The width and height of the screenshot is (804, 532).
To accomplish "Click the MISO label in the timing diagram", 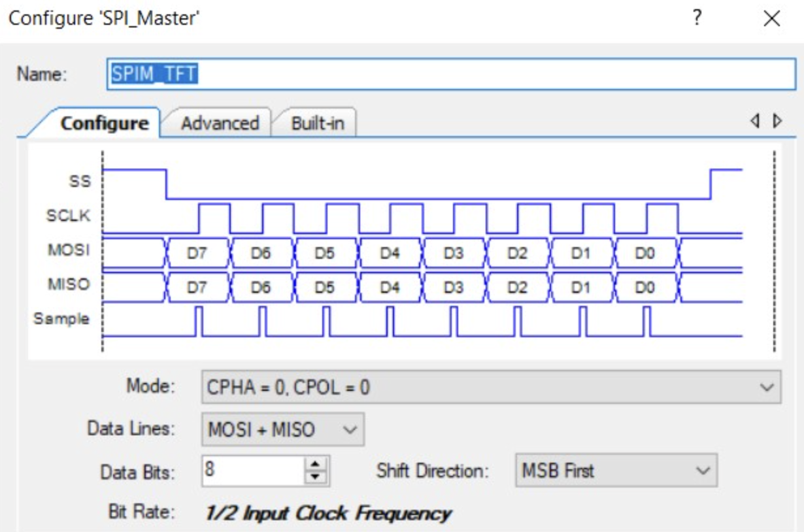I will point(69,285).
